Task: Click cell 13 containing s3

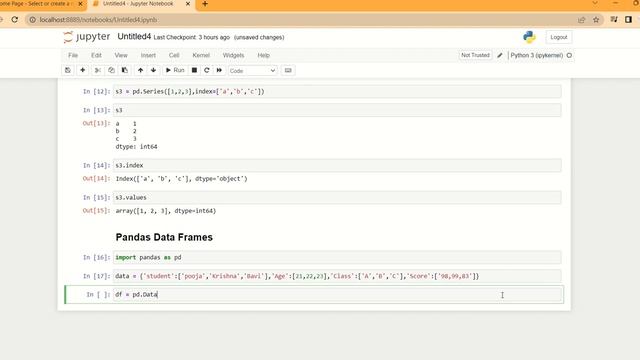Action: point(337,110)
